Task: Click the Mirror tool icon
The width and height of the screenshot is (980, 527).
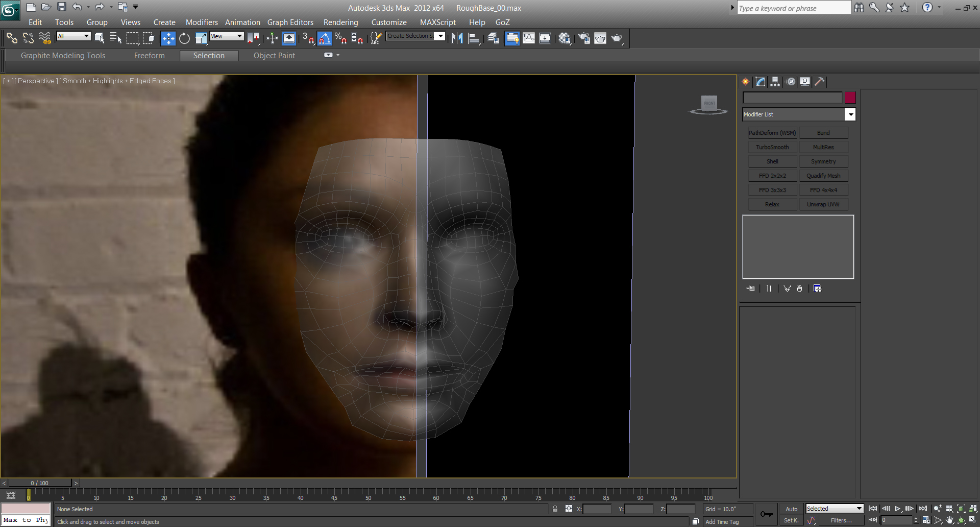Action: (x=457, y=38)
